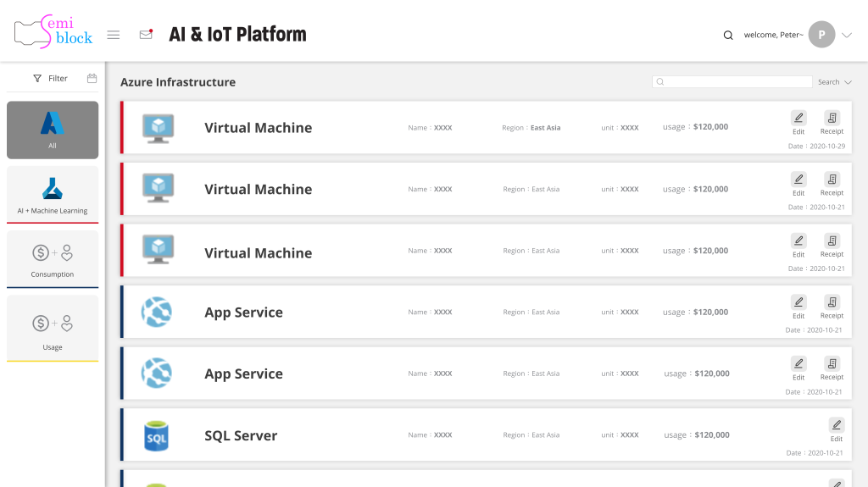Click the header search magnifier icon
The image size is (868, 487).
click(728, 35)
